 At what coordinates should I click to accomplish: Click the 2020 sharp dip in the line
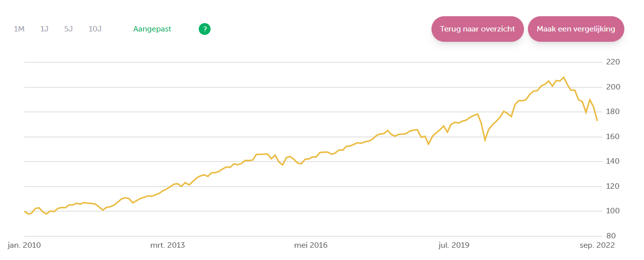coord(485,140)
